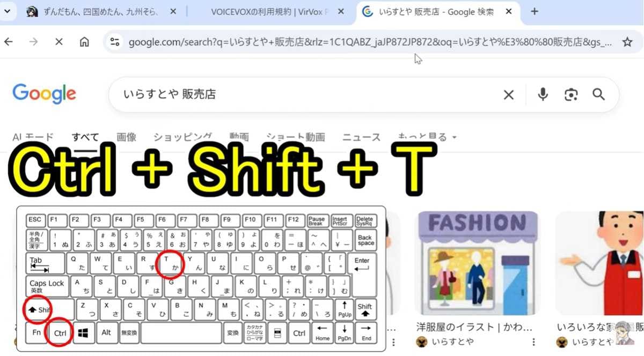Open a new tab with plus button

click(x=535, y=11)
